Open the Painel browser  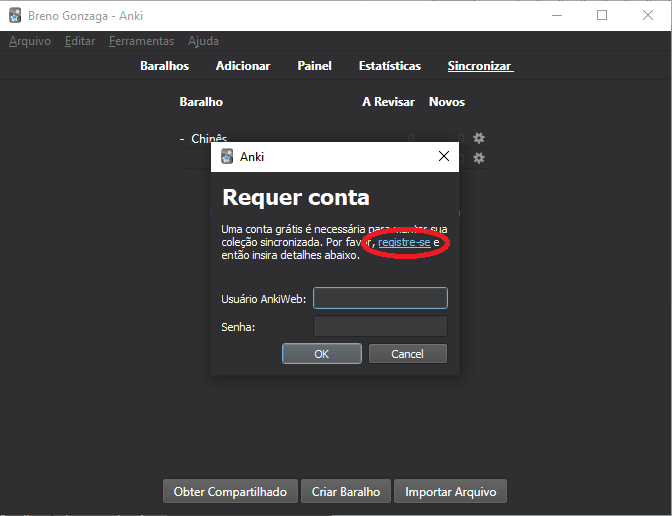(315, 66)
